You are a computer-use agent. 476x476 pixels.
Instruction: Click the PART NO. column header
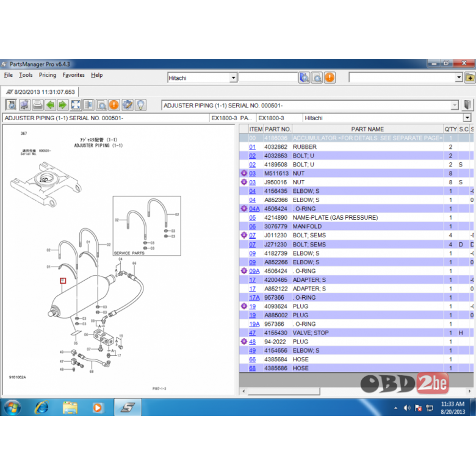pos(278,129)
